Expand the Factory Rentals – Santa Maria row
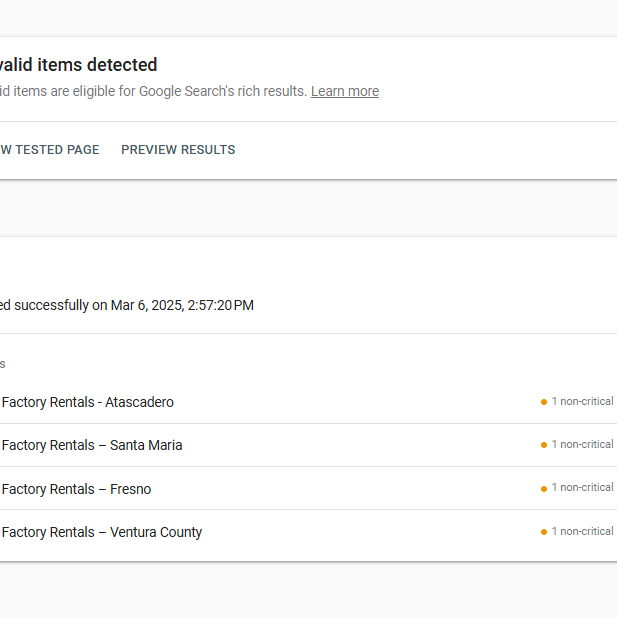The width and height of the screenshot is (617, 617). click(92, 445)
